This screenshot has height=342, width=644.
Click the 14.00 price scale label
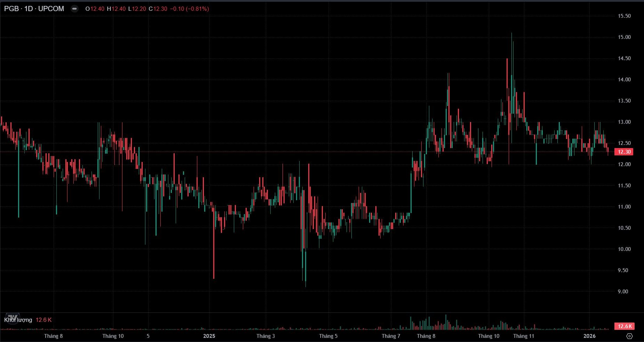[x=624, y=80]
